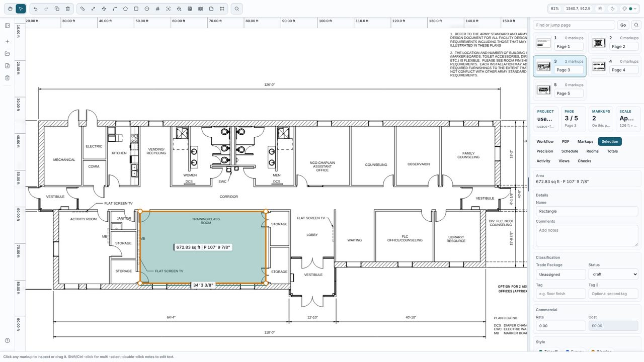
Task: Click the undo arrow icon
Action: (x=35, y=9)
